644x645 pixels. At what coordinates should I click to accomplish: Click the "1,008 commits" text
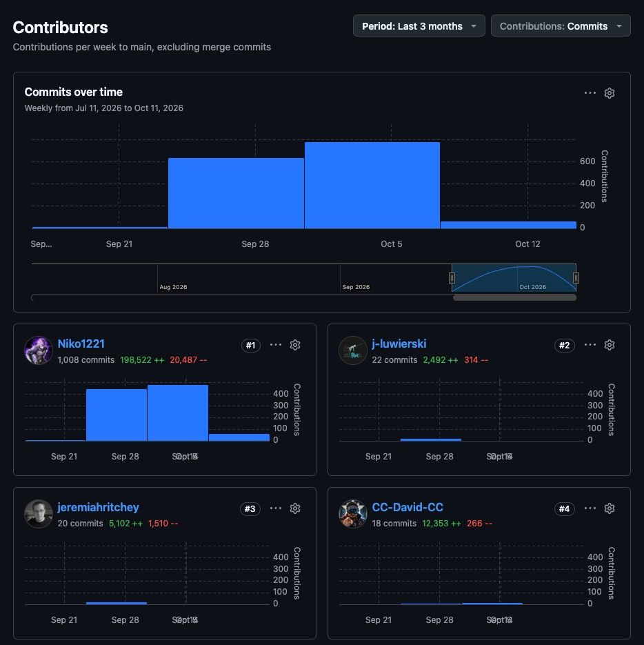pyautogui.click(x=86, y=360)
